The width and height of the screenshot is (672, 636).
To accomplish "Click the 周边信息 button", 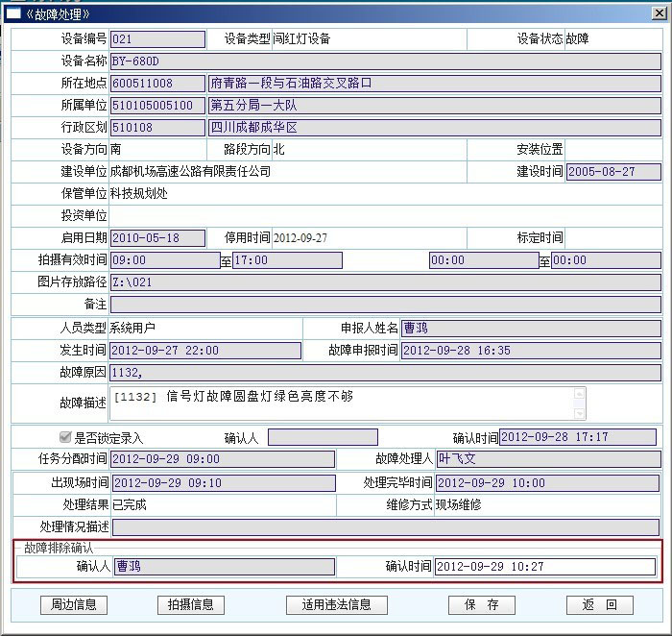I will coord(74,604).
